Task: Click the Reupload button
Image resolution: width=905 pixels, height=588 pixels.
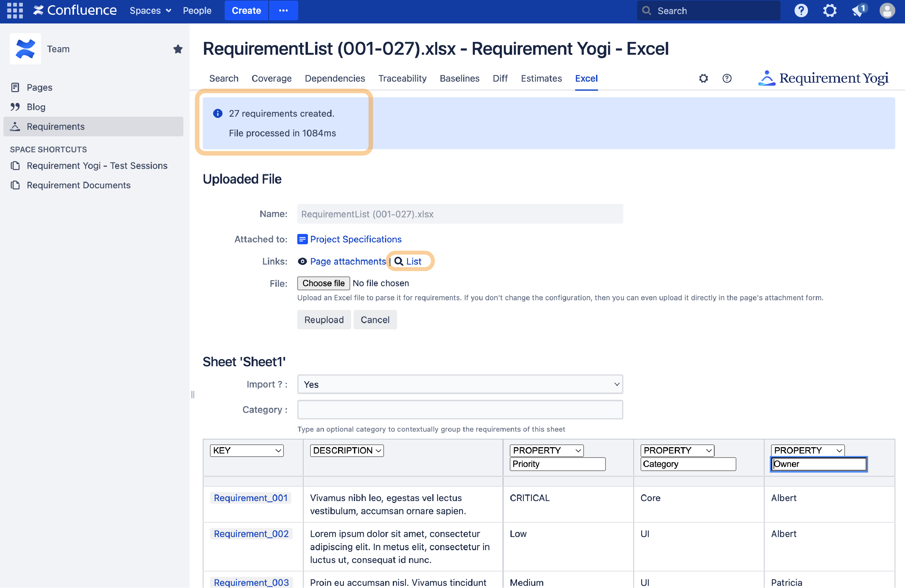Action: pyautogui.click(x=324, y=320)
